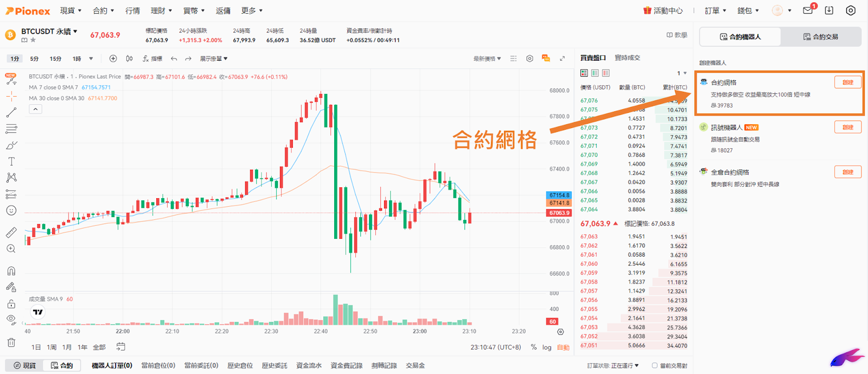The image size is (868, 374).
Task: Open the candlestick chart type icon
Action: [x=129, y=59]
